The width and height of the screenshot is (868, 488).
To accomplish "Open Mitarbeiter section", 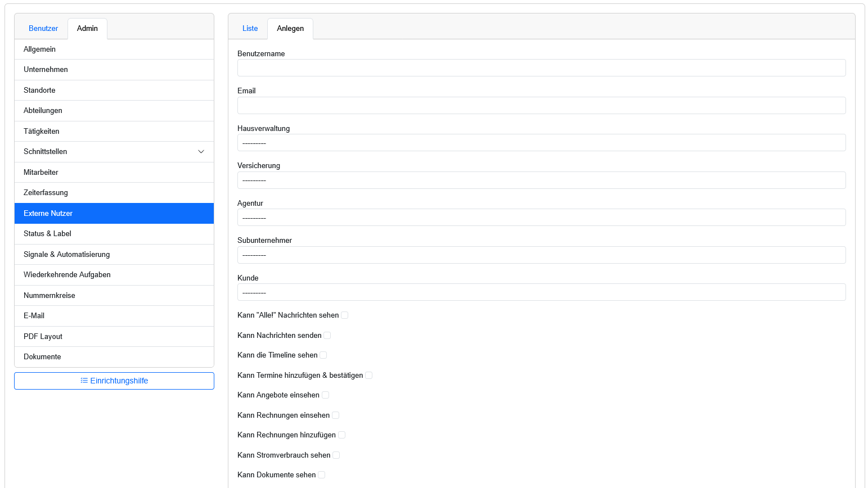I will [x=114, y=173].
